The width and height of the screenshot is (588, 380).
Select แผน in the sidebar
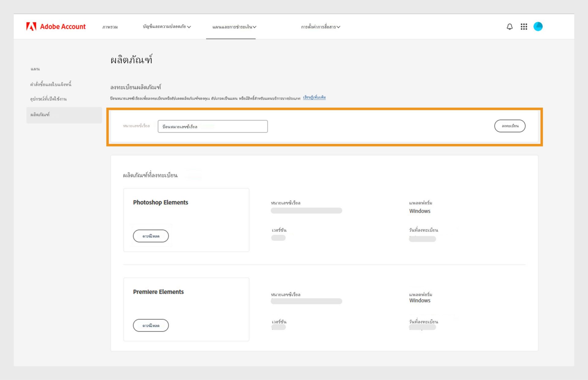click(35, 69)
